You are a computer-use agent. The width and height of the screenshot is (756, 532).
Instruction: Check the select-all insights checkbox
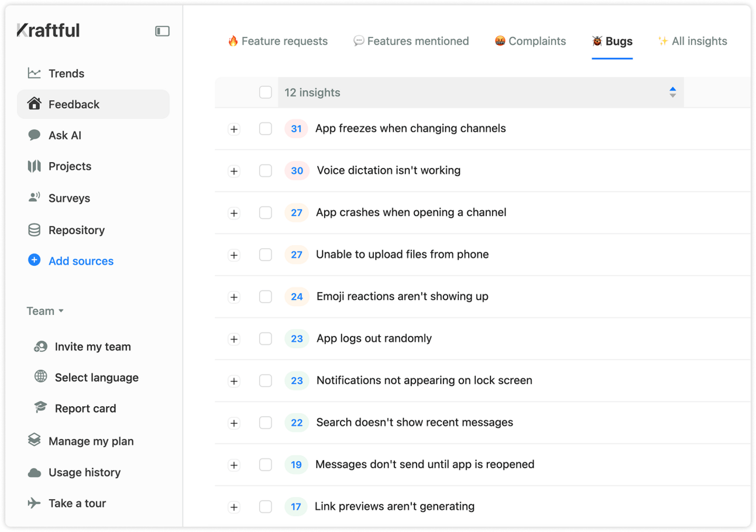(266, 92)
